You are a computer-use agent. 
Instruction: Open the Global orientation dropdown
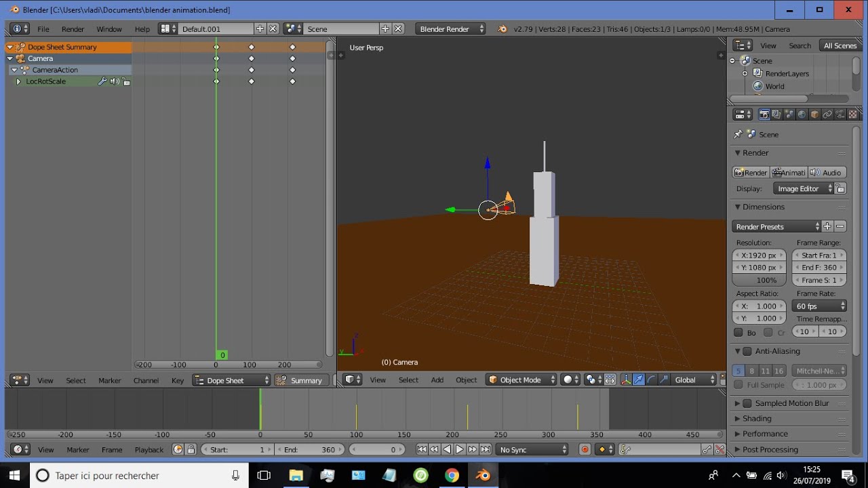pos(693,380)
